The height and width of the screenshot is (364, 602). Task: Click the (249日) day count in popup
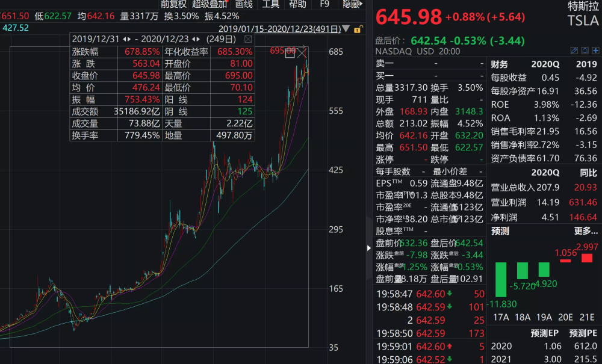[221, 39]
